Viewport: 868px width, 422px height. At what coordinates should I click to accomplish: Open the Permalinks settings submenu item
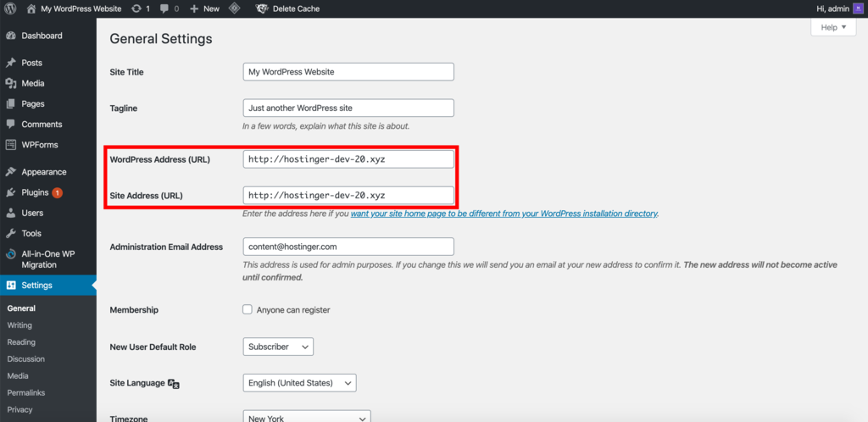point(26,392)
